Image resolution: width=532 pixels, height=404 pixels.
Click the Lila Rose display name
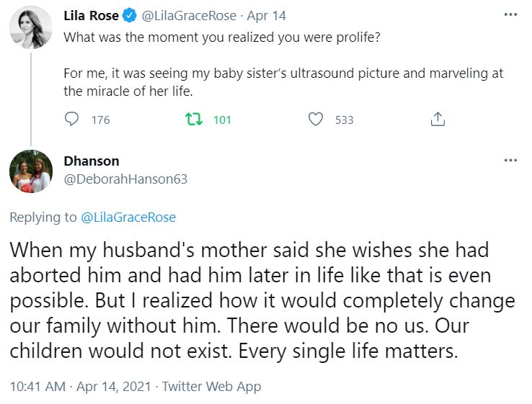[x=91, y=16]
